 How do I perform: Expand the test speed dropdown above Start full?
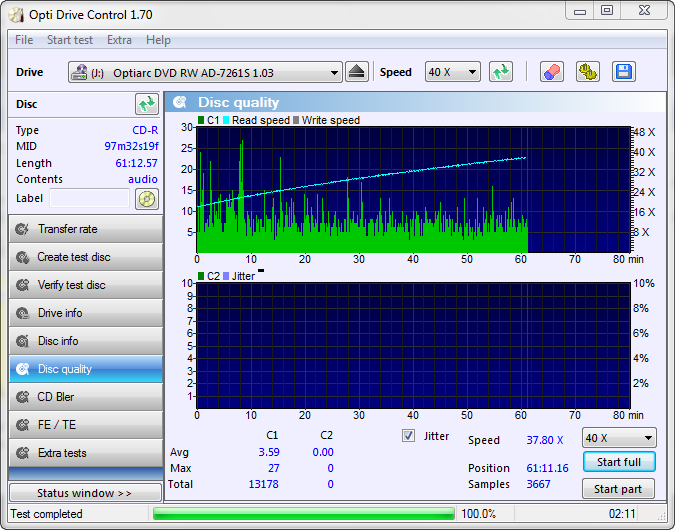tap(619, 438)
